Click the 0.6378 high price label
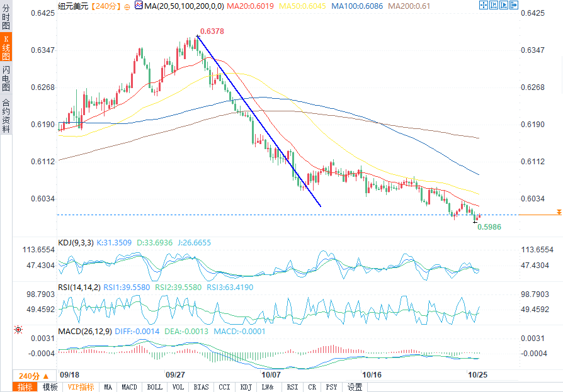This screenshot has width=563, height=392. coord(212,31)
